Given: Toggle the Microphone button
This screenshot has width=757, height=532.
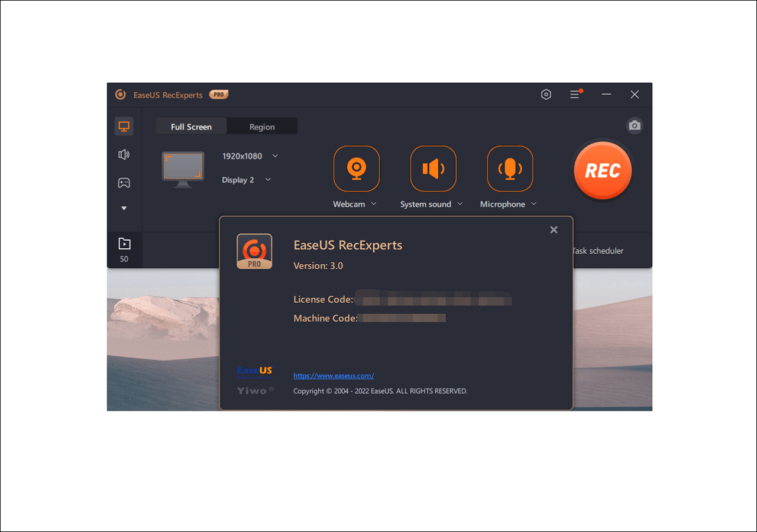Looking at the screenshot, I should point(510,168).
